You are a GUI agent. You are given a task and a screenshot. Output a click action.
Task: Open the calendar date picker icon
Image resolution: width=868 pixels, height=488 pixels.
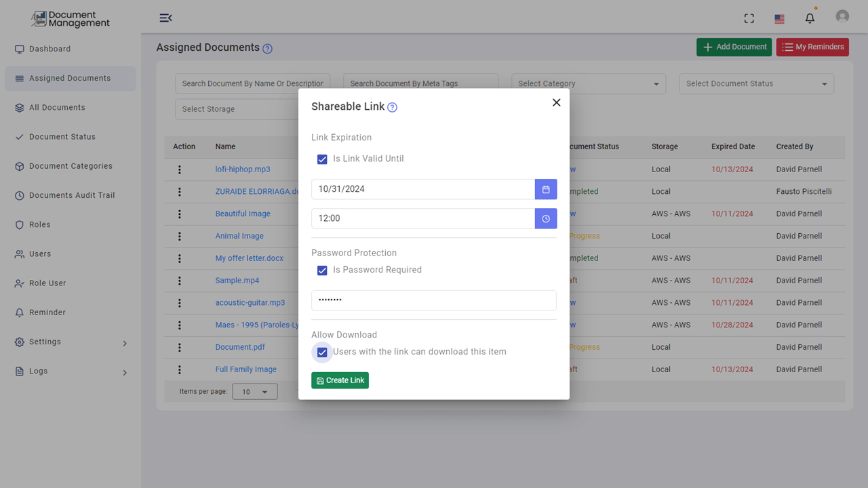(546, 189)
